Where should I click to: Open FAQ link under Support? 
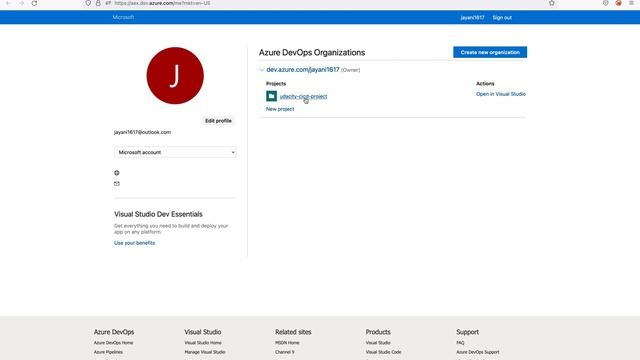click(460, 343)
